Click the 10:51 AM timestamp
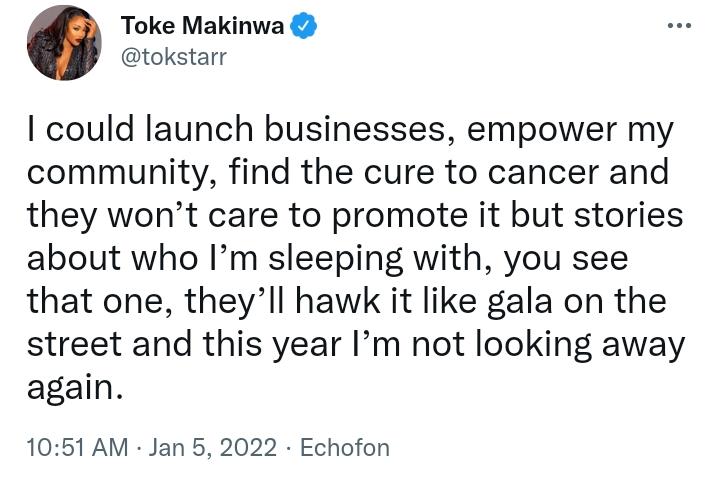720x482 pixels. 78,448
